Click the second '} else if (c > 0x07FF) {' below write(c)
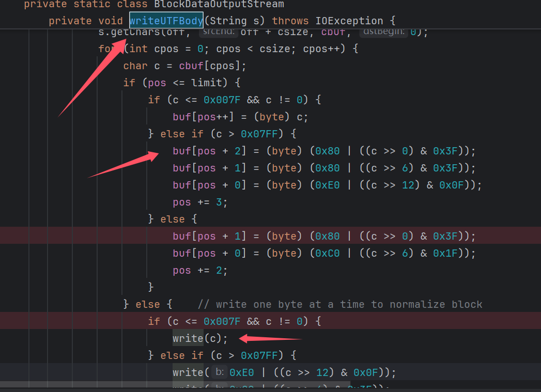541x392 pixels. point(222,355)
